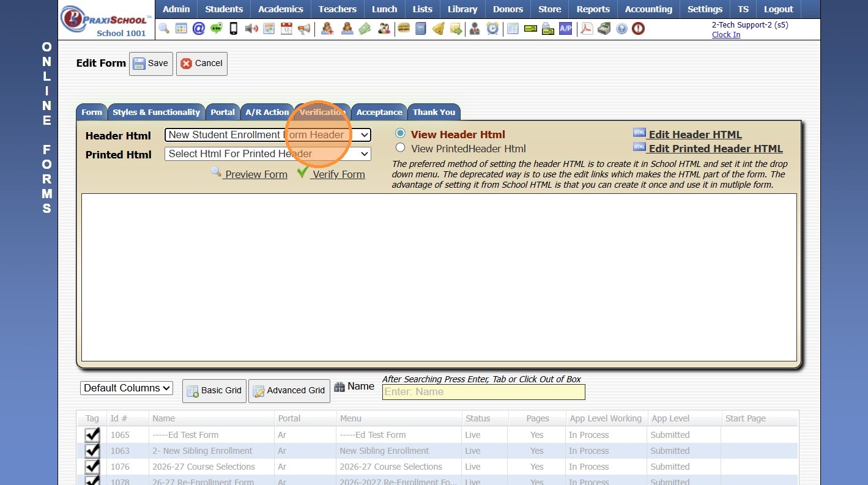The width and height of the screenshot is (868, 485).
Task: Click the magnifying glass search icon
Action: click(x=163, y=28)
